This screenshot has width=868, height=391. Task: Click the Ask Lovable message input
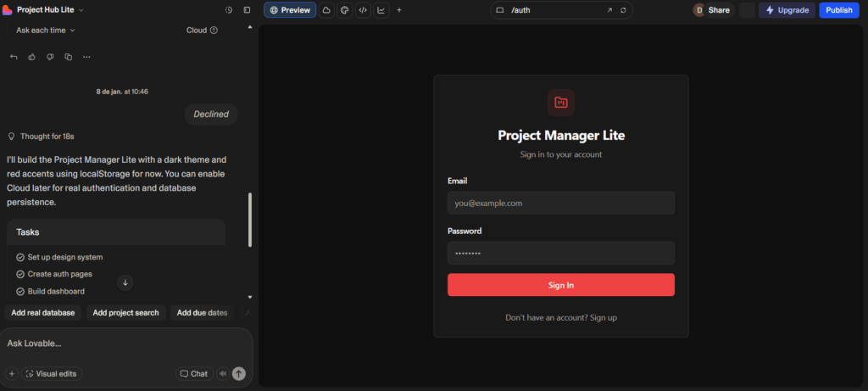[126, 344]
